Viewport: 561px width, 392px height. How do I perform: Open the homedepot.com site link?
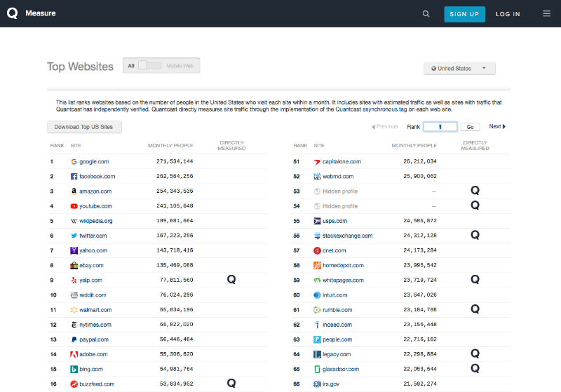coord(343,265)
